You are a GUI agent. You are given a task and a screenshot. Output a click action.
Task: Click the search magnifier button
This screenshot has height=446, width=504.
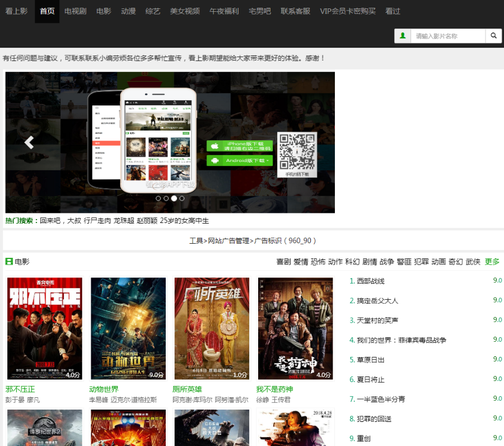pos(493,36)
